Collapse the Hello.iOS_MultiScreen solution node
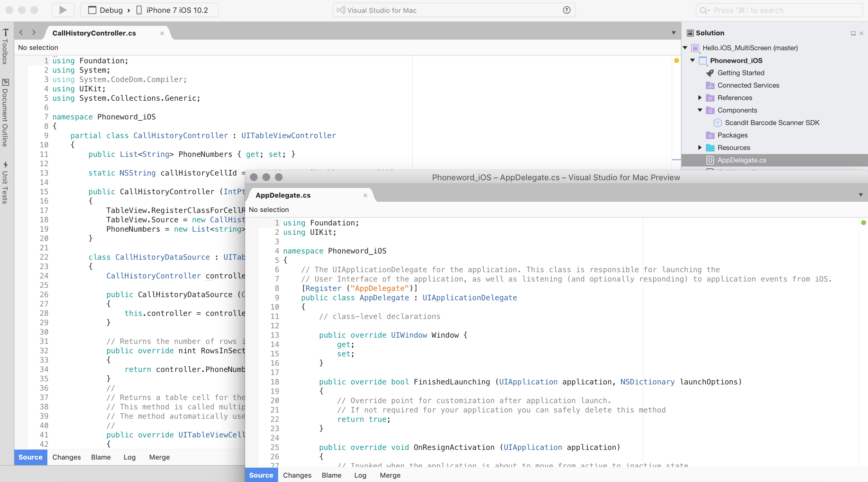Screen dimensions: 868x482 coord(685,48)
